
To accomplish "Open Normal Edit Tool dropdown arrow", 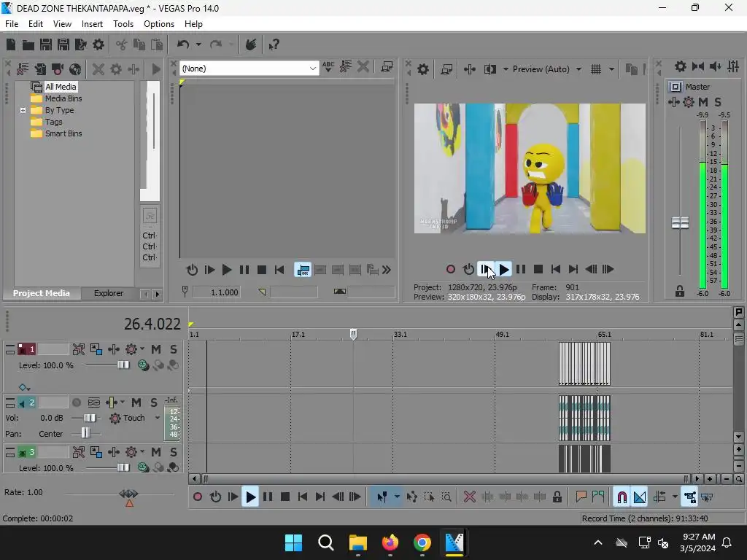I will click(397, 497).
